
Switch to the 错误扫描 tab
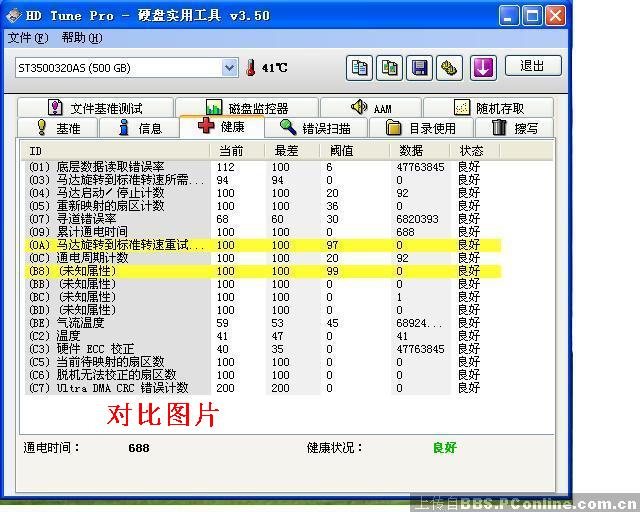tap(316, 128)
